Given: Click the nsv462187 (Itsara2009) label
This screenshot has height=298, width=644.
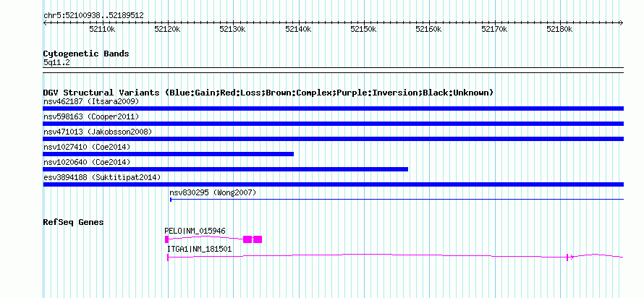Looking at the screenshot, I should [x=91, y=101].
